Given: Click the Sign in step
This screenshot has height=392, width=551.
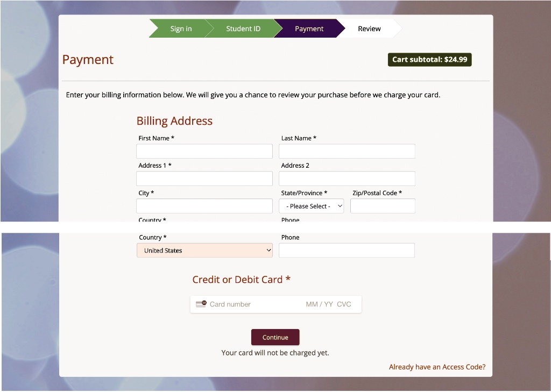Looking at the screenshot, I should 181,28.
